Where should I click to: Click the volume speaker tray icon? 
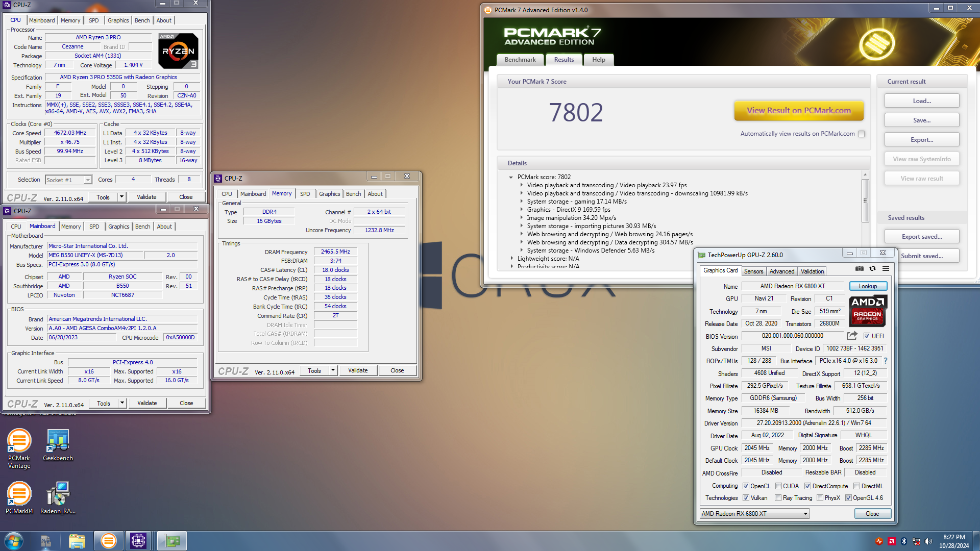click(928, 541)
